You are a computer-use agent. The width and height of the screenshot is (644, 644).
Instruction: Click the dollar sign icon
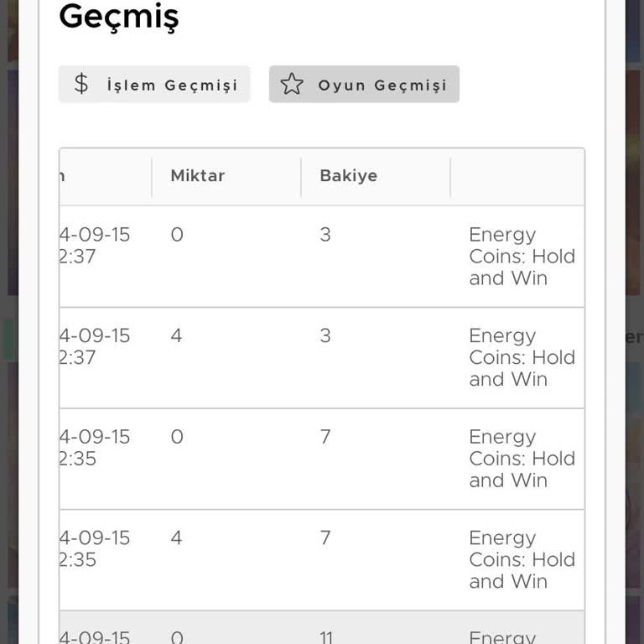pyautogui.click(x=81, y=84)
